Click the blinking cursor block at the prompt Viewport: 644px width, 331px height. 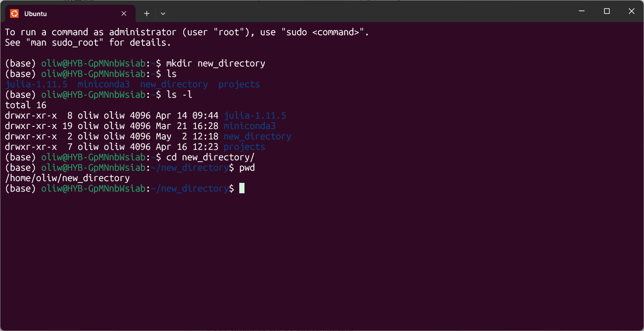point(242,188)
